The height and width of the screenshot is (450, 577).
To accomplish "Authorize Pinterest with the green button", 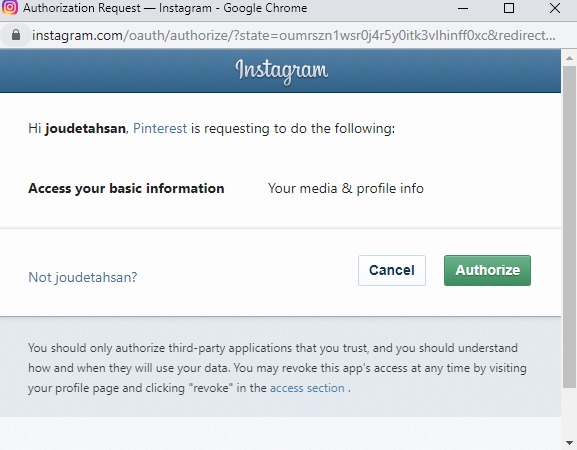I will pos(487,270).
